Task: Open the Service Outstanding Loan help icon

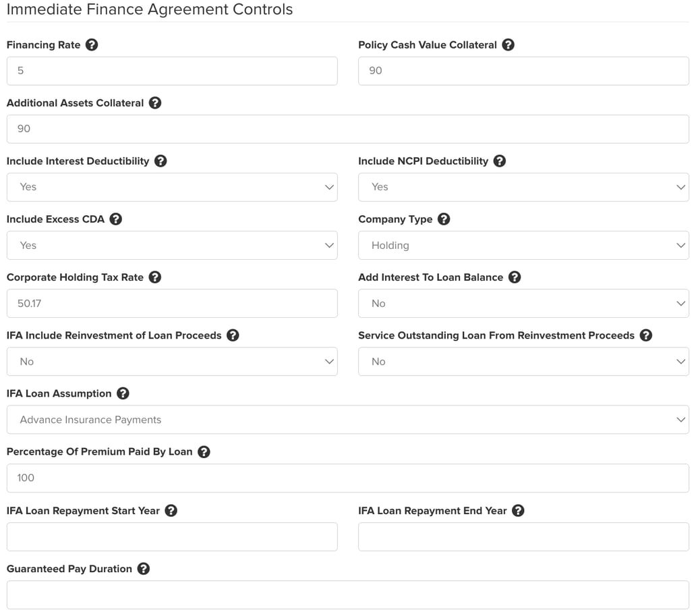Action: pyautogui.click(x=646, y=335)
